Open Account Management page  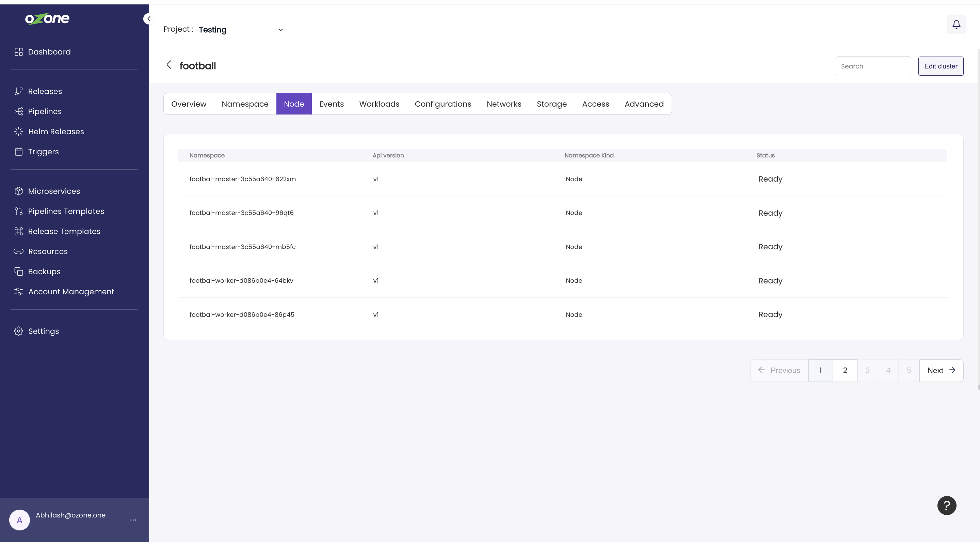(71, 292)
